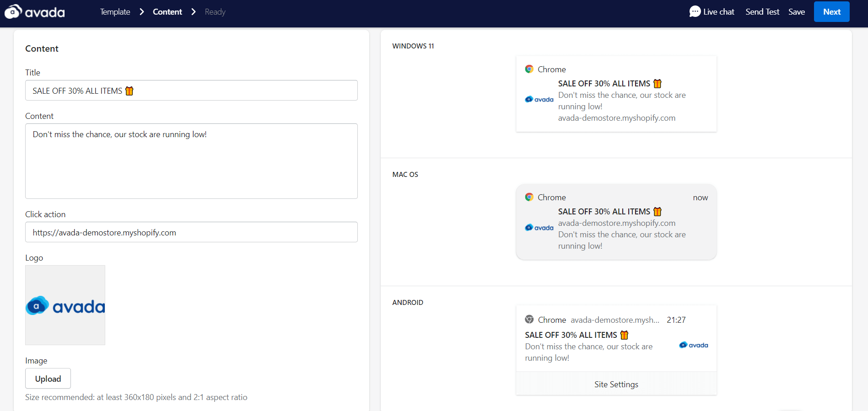Screen dimensions: 868x411
Task: Open Site Settings in Android preview
Action: [616, 384]
